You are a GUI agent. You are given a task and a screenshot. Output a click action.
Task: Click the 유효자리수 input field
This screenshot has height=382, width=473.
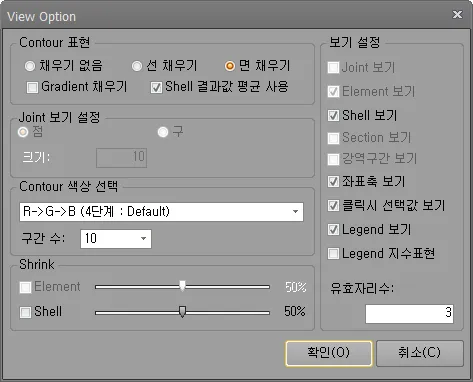coord(409,314)
